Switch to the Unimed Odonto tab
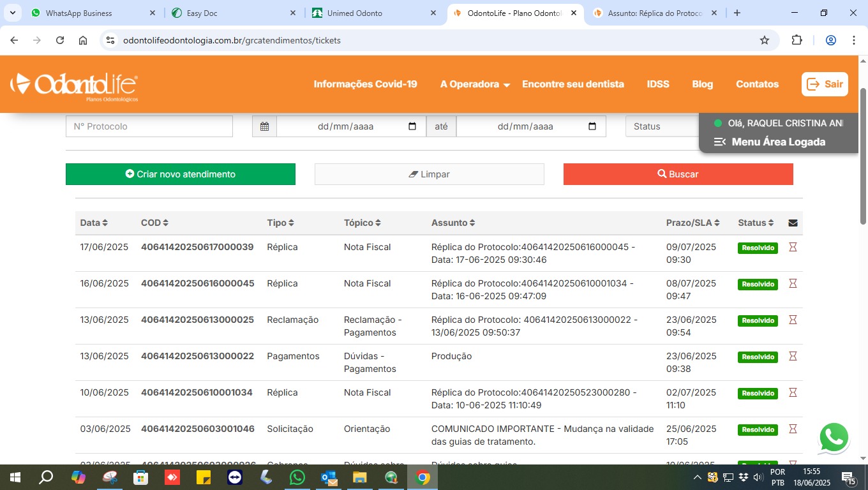This screenshot has width=868, height=490. [x=372, y=13]
